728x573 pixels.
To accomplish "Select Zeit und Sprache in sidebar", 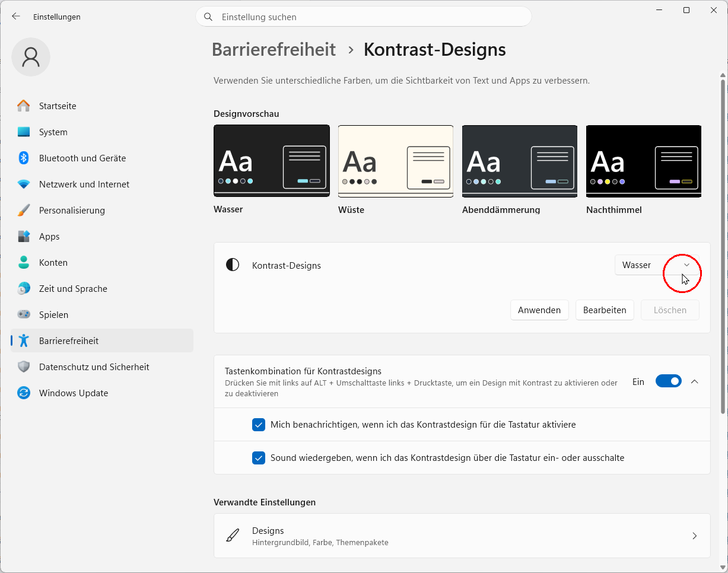I will click(x=102, y=289).
